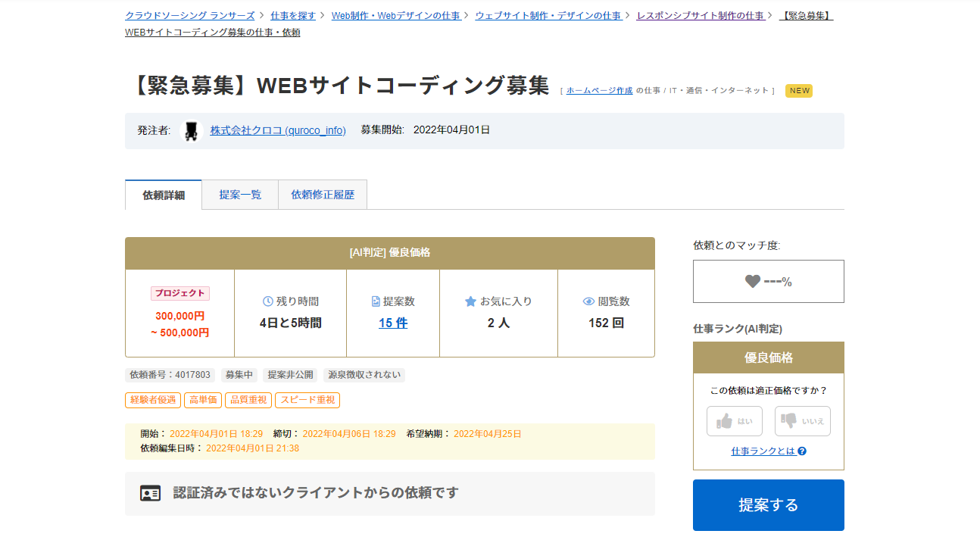This screenshot has width=980, height=537.
Task: Select the 依頼詳細 tab
Action: [164, 195]
